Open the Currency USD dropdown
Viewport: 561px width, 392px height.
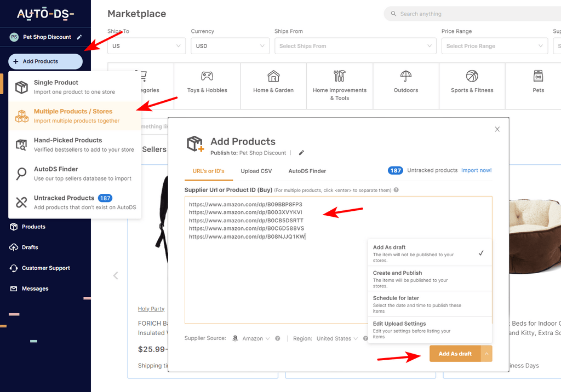230,46
